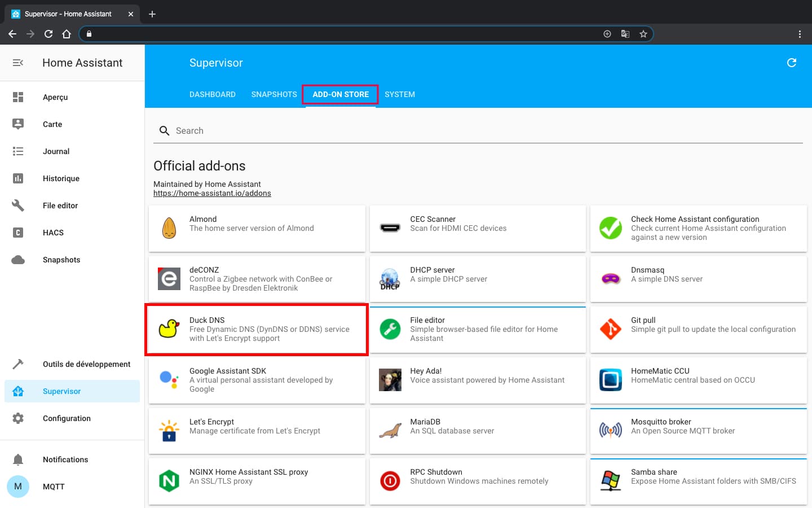Click the Duck DNS duck icon
This screenshot has width=812, height=508.
click(x=169, y=329)
